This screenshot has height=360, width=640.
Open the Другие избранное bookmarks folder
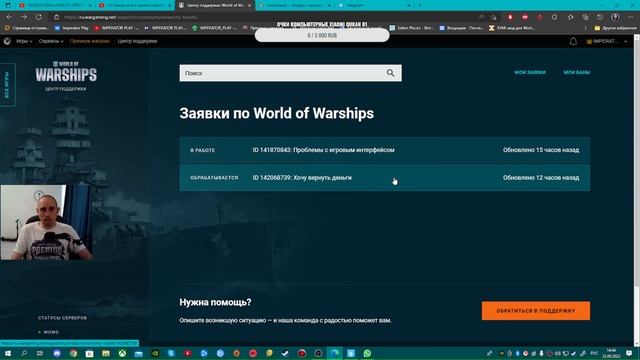(616, 28)
